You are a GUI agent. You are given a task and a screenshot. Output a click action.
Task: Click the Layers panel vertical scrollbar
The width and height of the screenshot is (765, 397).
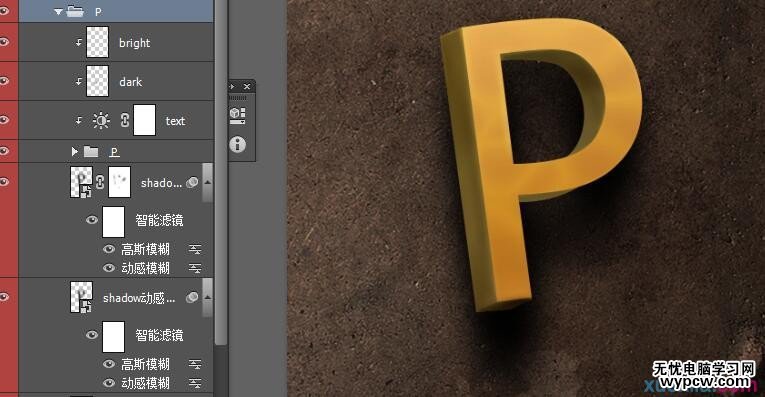pyautogui.click(x=221, y=172)
